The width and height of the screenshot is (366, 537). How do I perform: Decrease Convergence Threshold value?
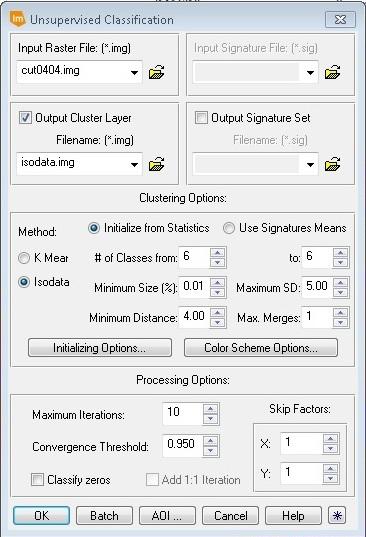[210, 450]
